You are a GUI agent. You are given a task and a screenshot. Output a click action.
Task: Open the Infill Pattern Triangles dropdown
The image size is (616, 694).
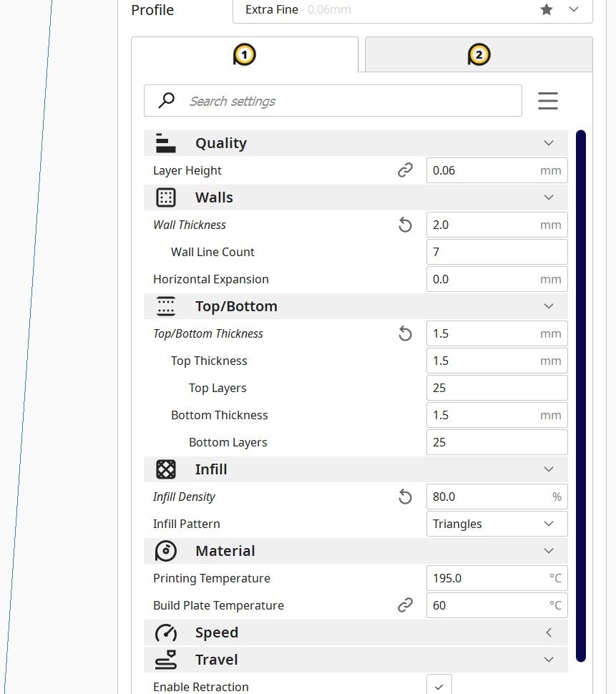point(497,524)
